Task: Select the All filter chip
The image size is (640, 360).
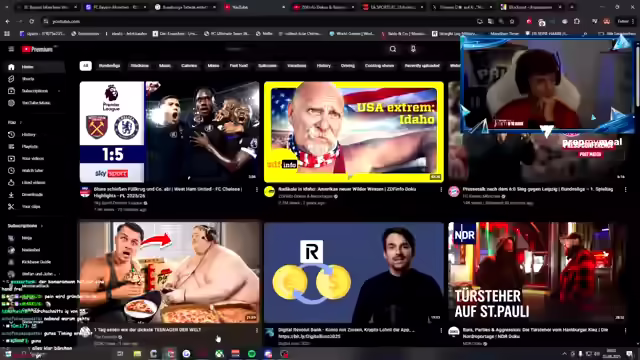Action: [x=85, y=66]
